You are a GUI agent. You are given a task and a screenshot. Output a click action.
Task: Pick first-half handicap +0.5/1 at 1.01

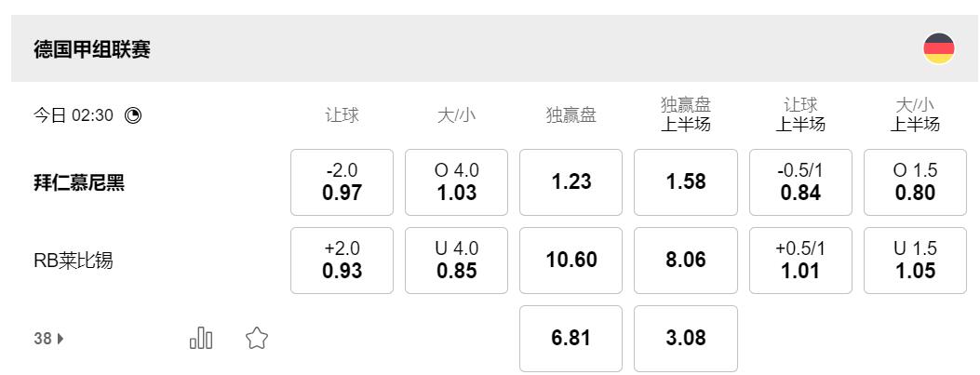point(800,261)
